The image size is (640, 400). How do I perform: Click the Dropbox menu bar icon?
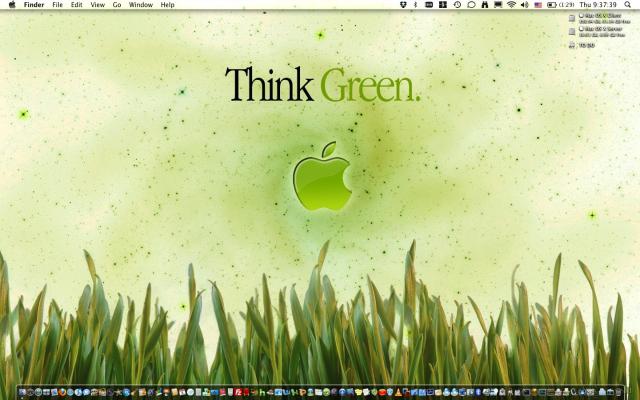click(x=403, y=4)
